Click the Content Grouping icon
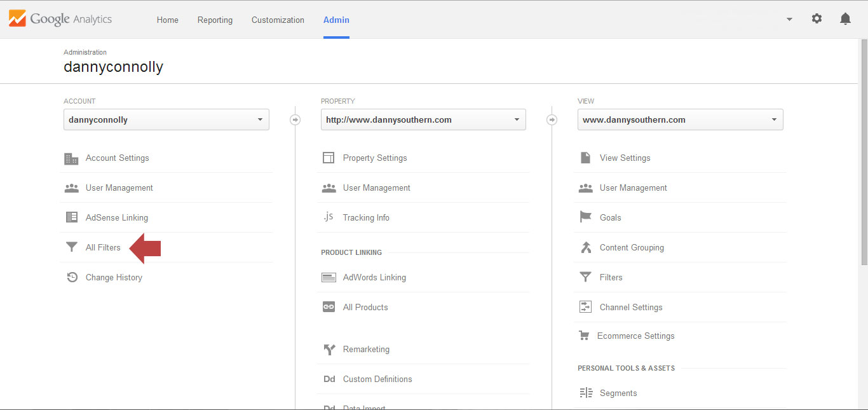Viewport: 868px width, 410px height. point(585,247)
